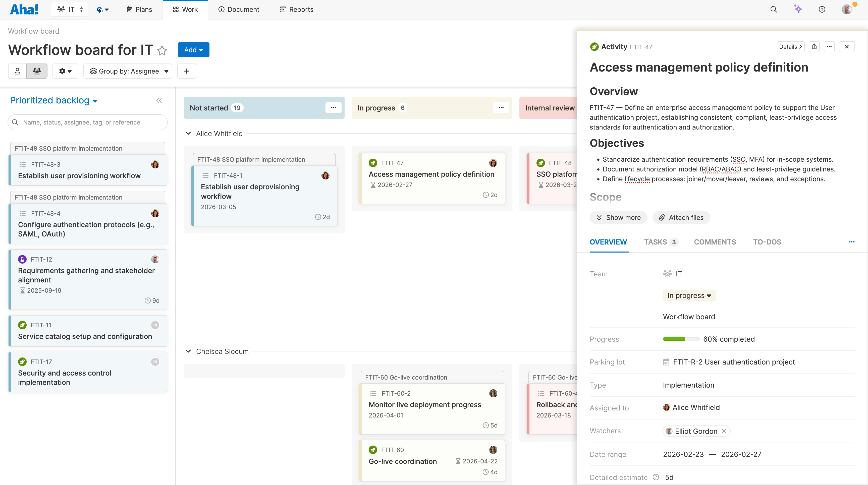Favorite the Workflow board with the star

coord(162,50)
